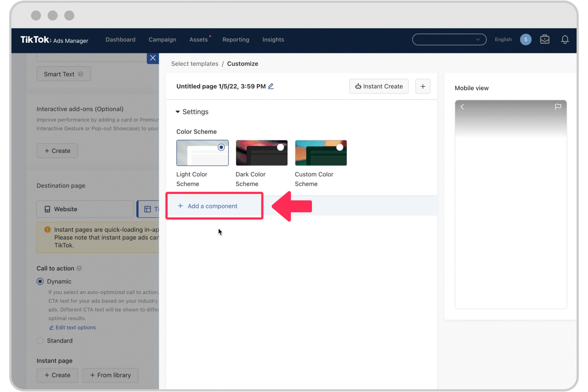Image resolution: width=588 pixels, height=392 pixels.
Task: Click the Smart Text button
Action: (x=64, y=74)
